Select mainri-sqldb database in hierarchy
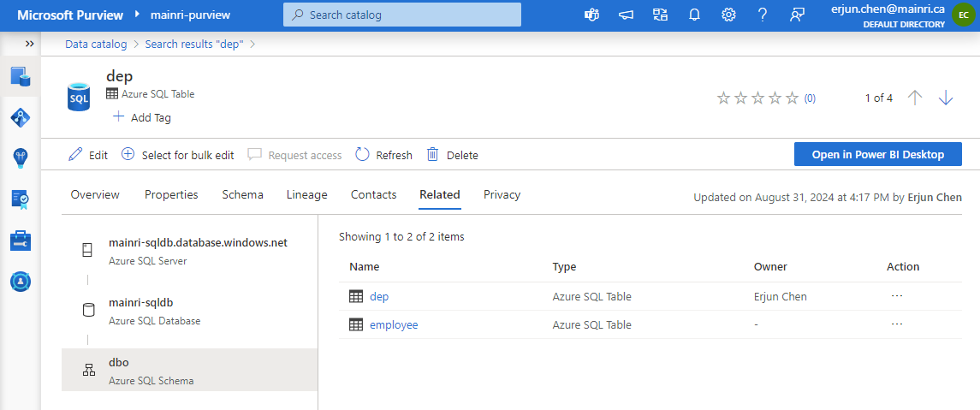Viewport: 980px width, 410px height. (141, 302)
